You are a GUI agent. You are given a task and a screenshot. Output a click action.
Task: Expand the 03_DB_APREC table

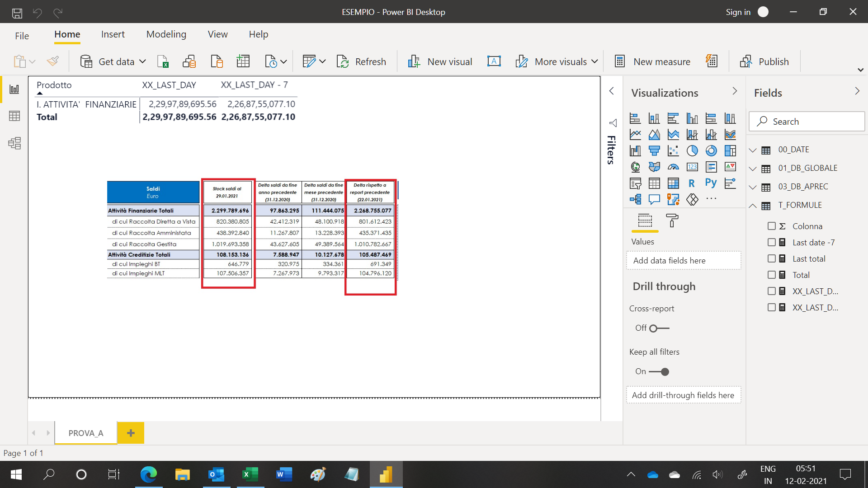point(753,187)
